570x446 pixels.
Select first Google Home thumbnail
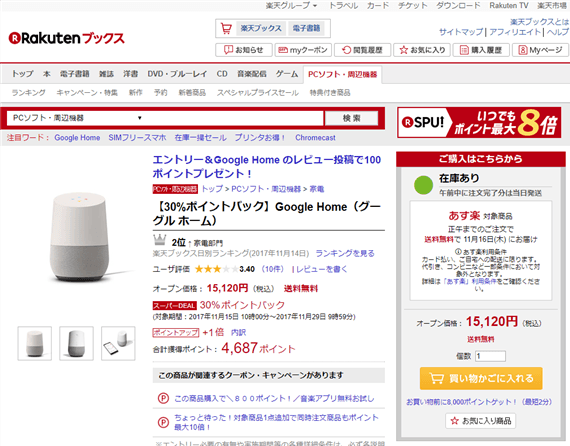click(35, 343)
